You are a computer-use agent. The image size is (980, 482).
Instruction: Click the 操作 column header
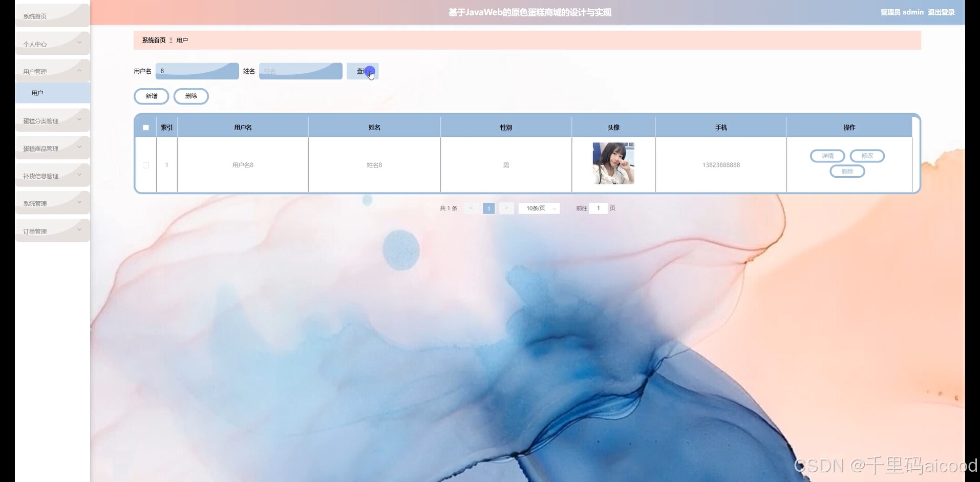(849, 128)
